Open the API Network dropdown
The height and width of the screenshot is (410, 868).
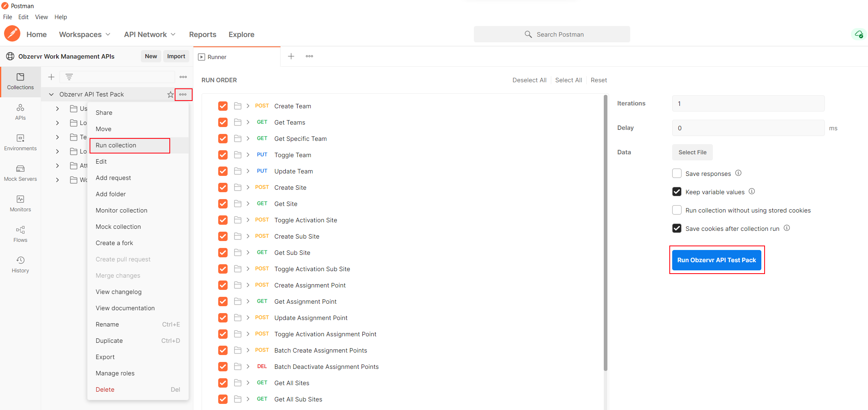(x=150, y=35)
